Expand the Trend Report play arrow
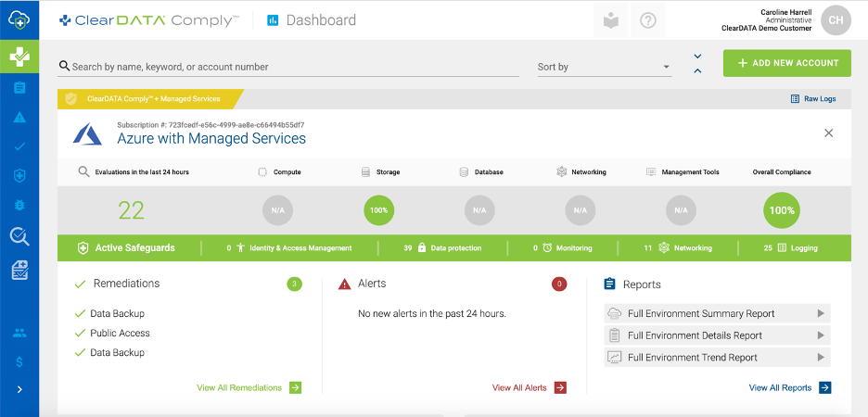868x417 pixels. (821, 358)
